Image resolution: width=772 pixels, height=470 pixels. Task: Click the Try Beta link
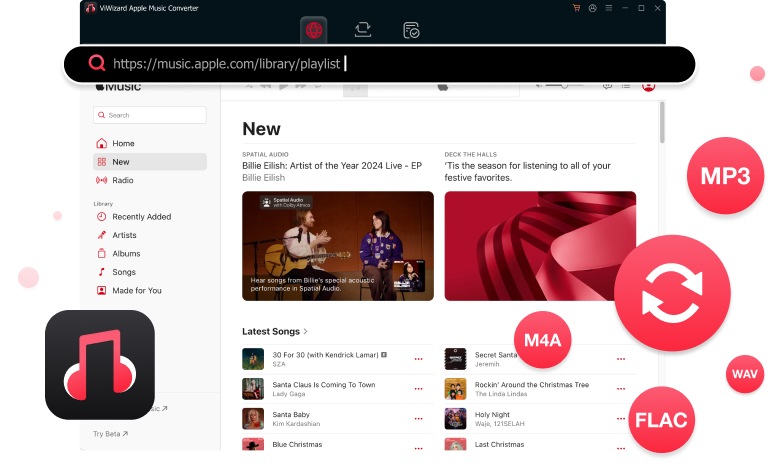pos(110,434)
